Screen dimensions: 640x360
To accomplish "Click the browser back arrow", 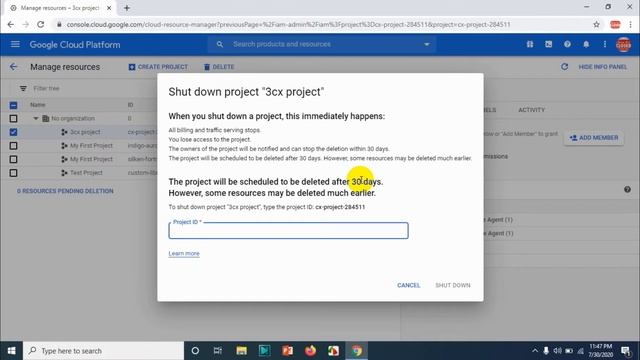I will 11,24.
